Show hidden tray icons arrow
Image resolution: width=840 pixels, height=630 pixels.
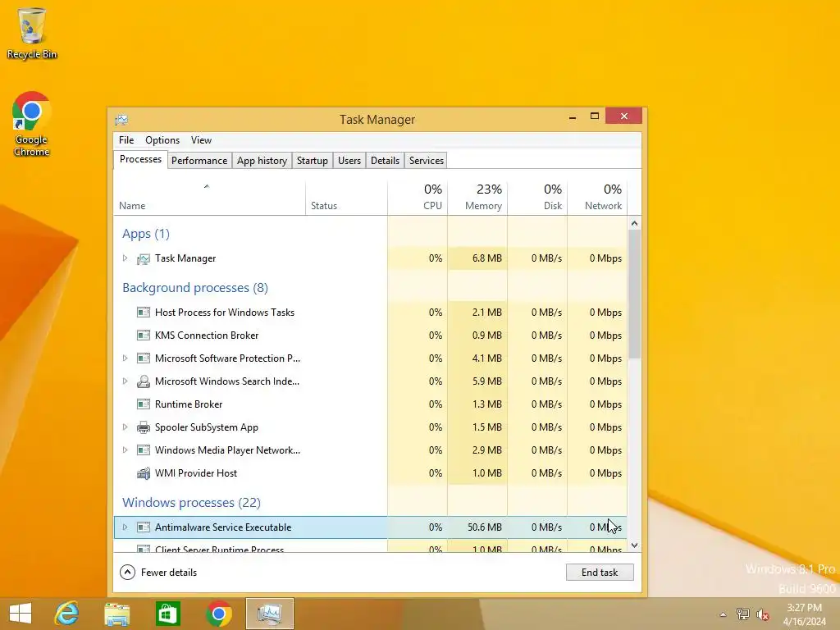723,614
